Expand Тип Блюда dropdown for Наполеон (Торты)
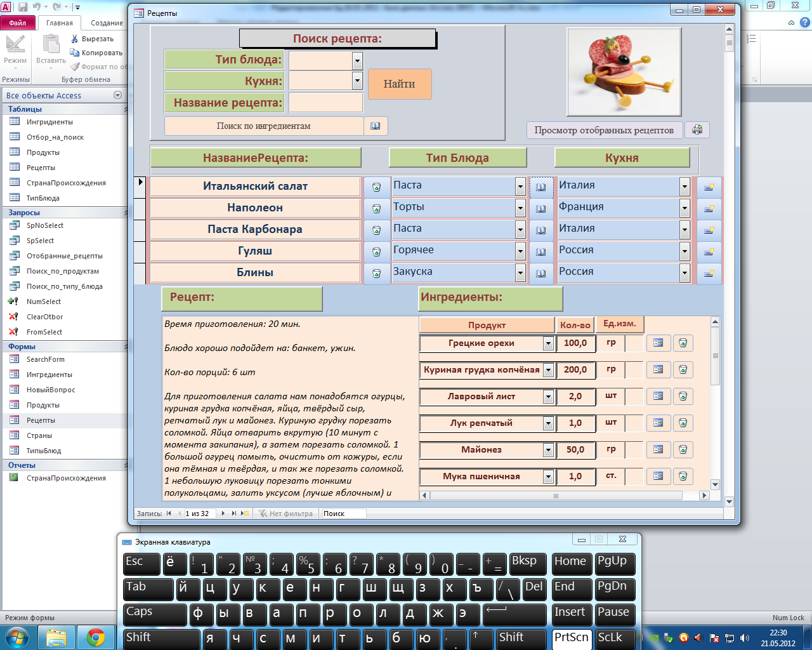Screen dimensions: 812x650 pos(520,208)
